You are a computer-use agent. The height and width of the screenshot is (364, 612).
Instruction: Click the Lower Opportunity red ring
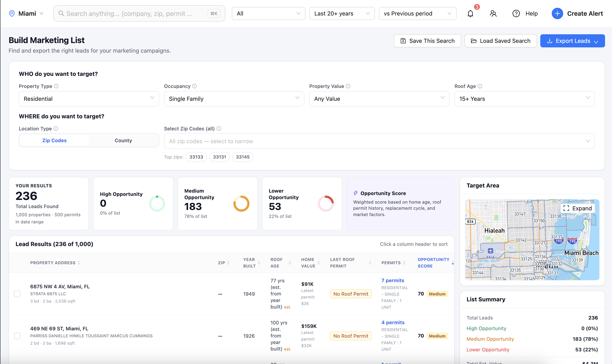click(x=326, y=204)
